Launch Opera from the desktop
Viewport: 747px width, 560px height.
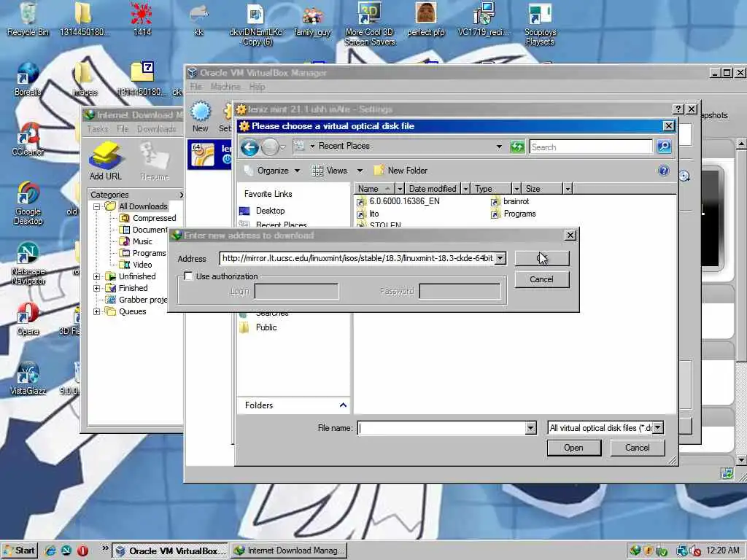[x=28, y=319]
